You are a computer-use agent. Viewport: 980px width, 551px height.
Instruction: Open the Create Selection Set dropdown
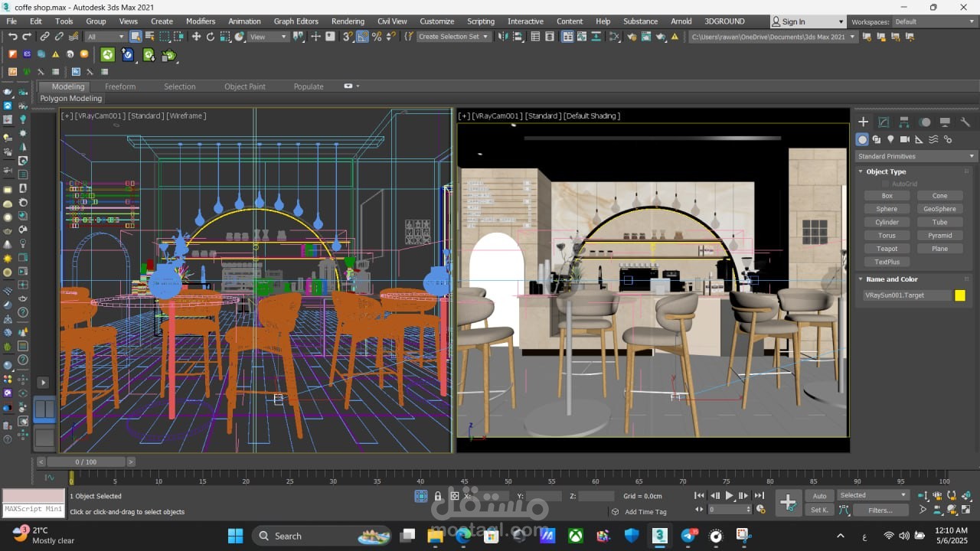[453, 37]
